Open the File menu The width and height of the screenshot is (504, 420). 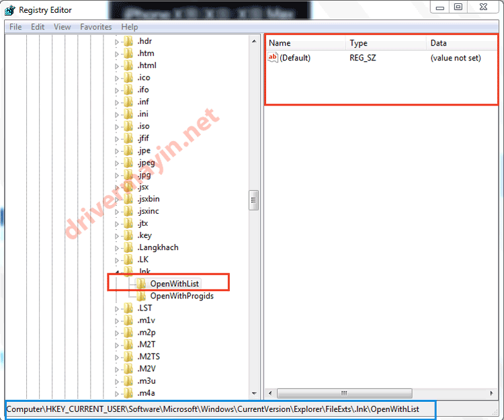point(15,27)
